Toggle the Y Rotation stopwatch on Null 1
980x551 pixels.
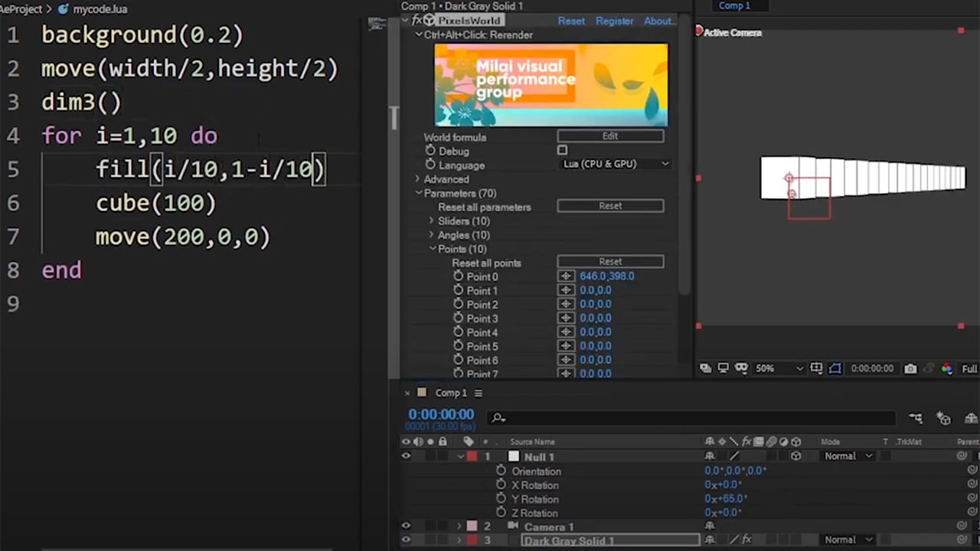point(501,499)
